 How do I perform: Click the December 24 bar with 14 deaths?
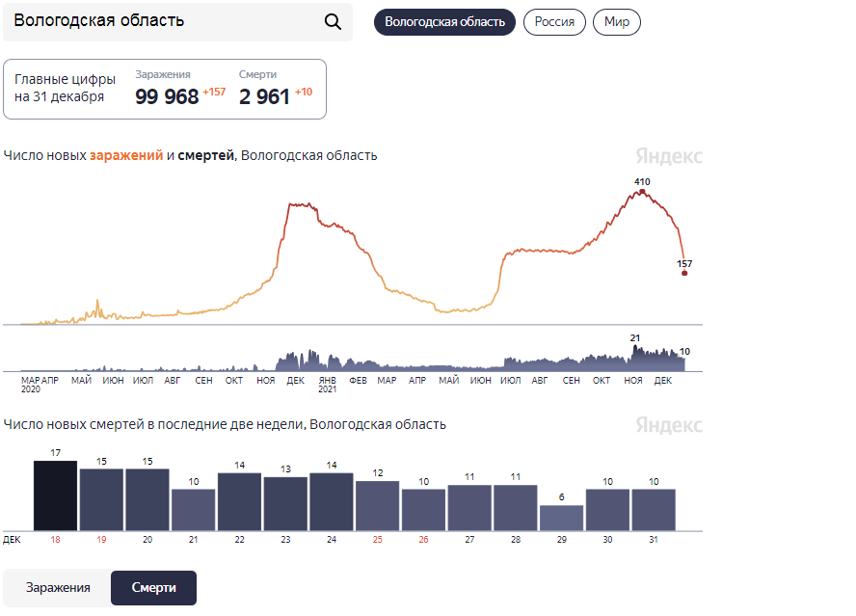coord(332,501)
